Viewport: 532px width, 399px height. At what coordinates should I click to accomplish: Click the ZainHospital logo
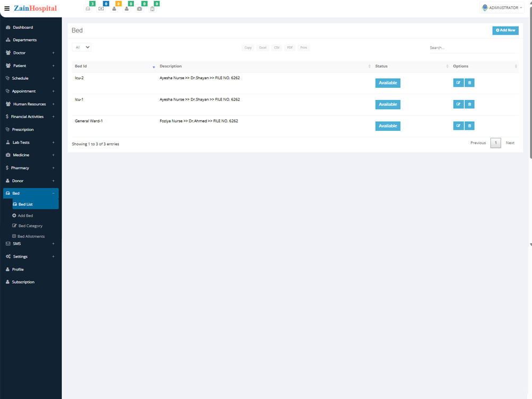[35, 8]
